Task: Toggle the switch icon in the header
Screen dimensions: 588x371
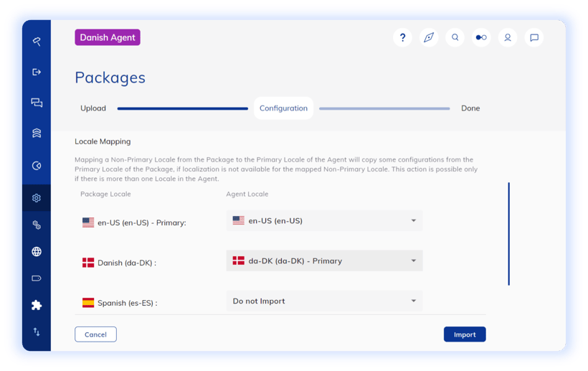Action: [x=481, y=37]
